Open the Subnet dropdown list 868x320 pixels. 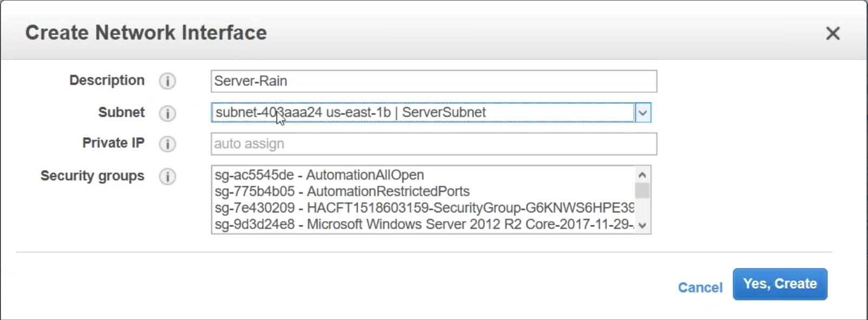point(642,113)
